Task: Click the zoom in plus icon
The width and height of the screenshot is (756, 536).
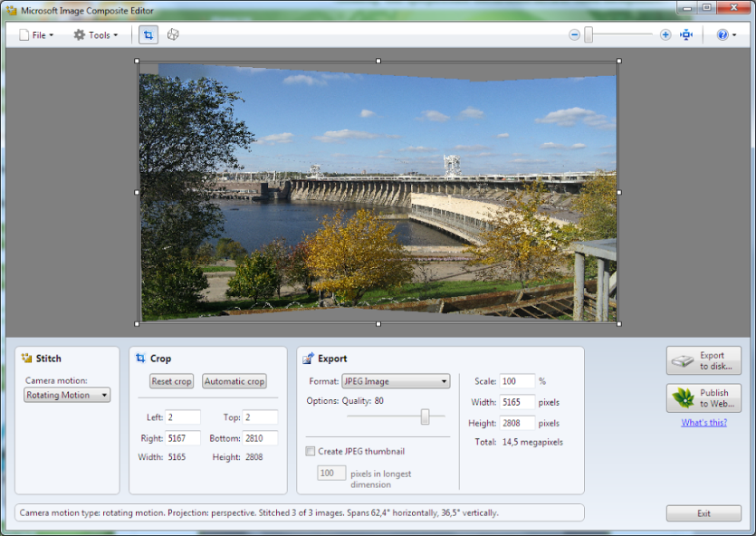Action: coord(665,34)
